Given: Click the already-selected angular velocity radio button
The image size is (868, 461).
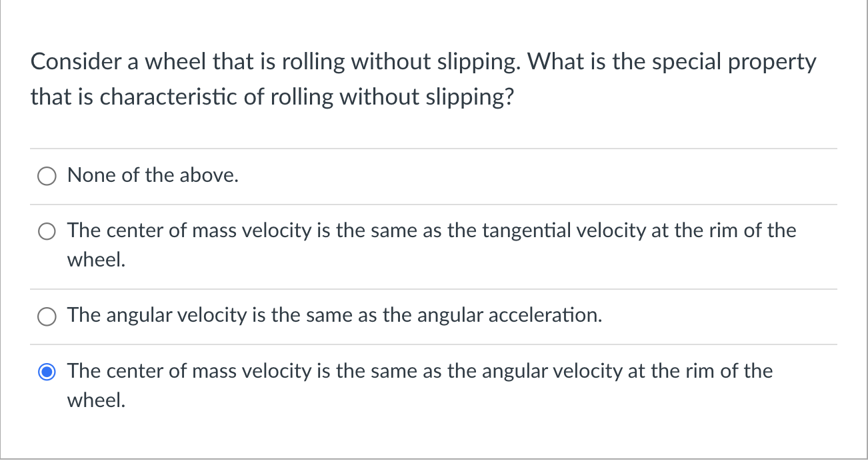Looking at the screenshot, I should click(47, 372).
